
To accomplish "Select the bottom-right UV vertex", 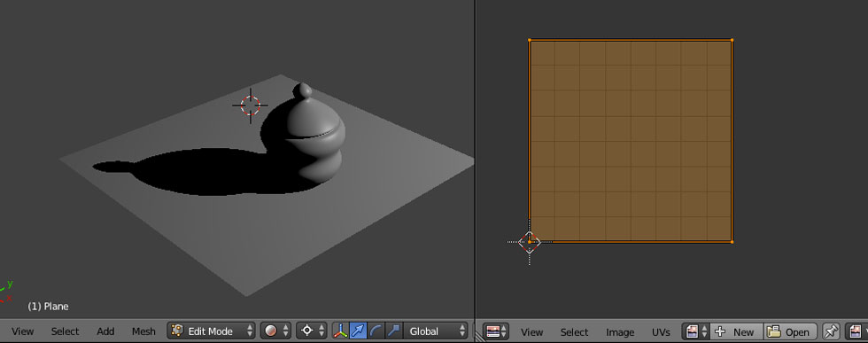I will (x=732, y=242).
